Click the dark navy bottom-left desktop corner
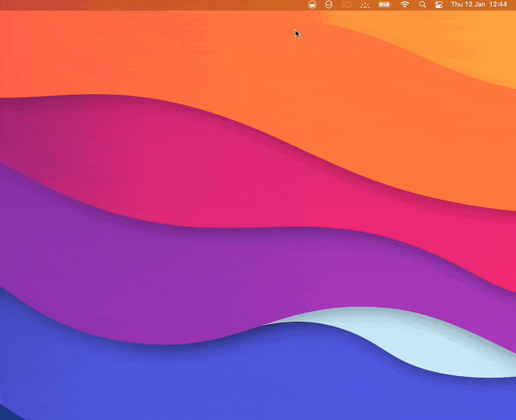The height and width of the screenshot is (420, 516). pos(4,415)
